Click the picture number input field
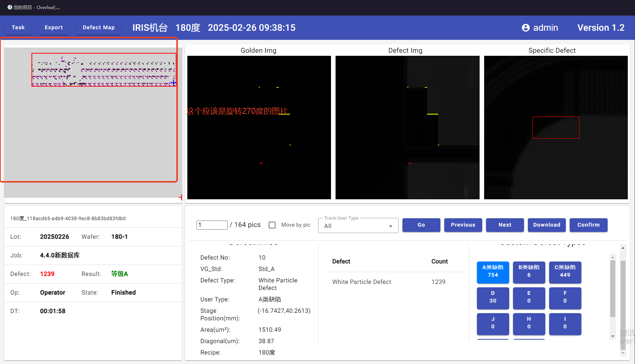The height and width of the screenshot is (364, 635). click(x=212, y=225)
